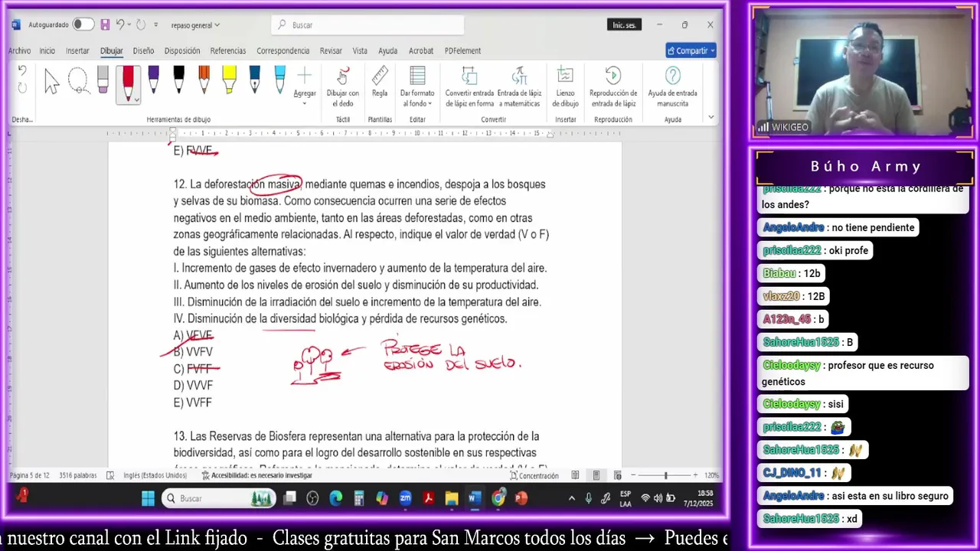Pick the Eraser drawing tool
This screenshot has width=980, height=551.
point(103,81)
